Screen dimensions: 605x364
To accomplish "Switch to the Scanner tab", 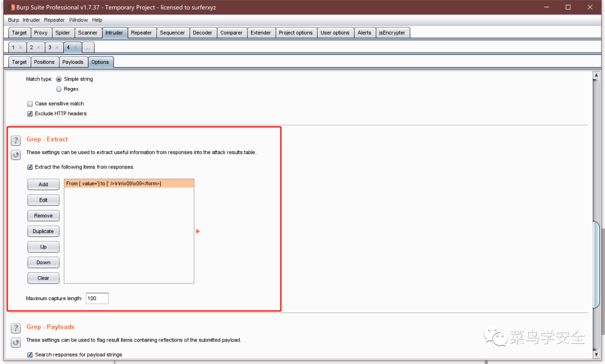I will click(87, 33).
